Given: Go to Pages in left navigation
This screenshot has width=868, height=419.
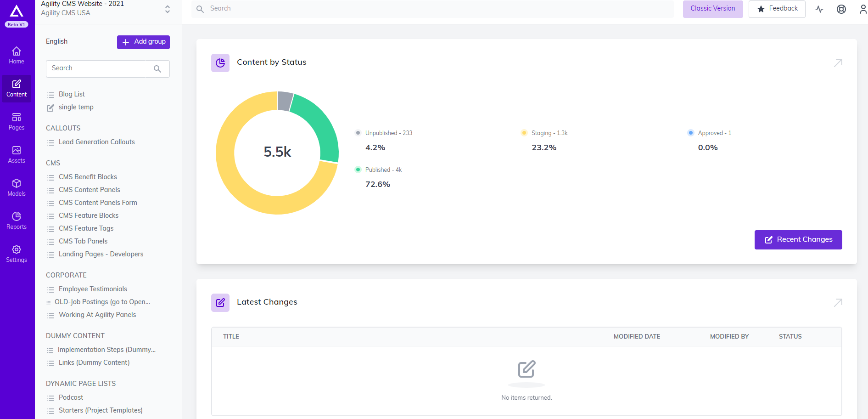Looking at the screenshot, I should point(17,121).
